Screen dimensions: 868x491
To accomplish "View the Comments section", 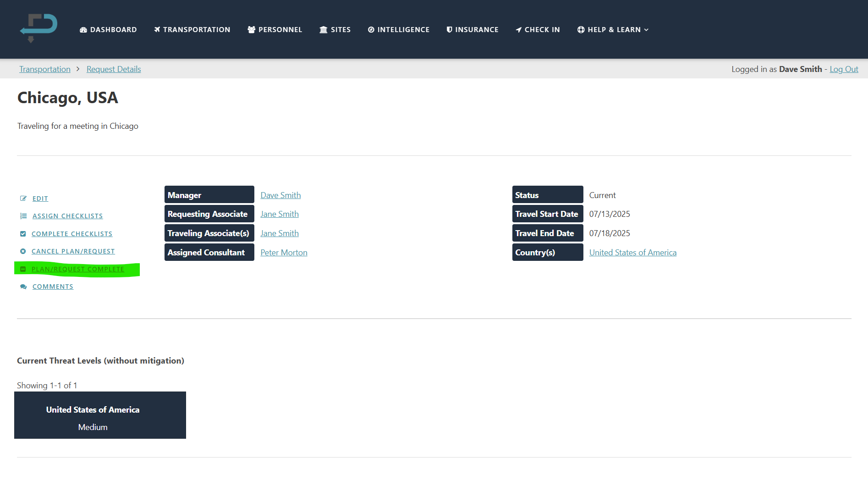I will (x=53, y=287).
